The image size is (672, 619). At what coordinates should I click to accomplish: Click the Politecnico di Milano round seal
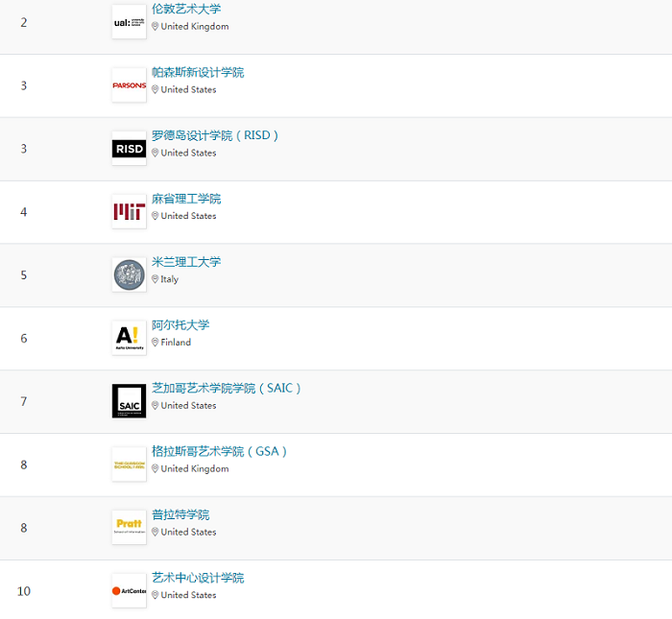(x=129, y=275)
